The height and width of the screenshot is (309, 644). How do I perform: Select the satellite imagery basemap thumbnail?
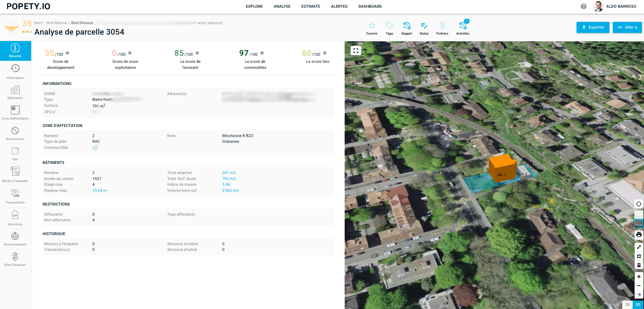pyautogui.click(x=639, y=223)
